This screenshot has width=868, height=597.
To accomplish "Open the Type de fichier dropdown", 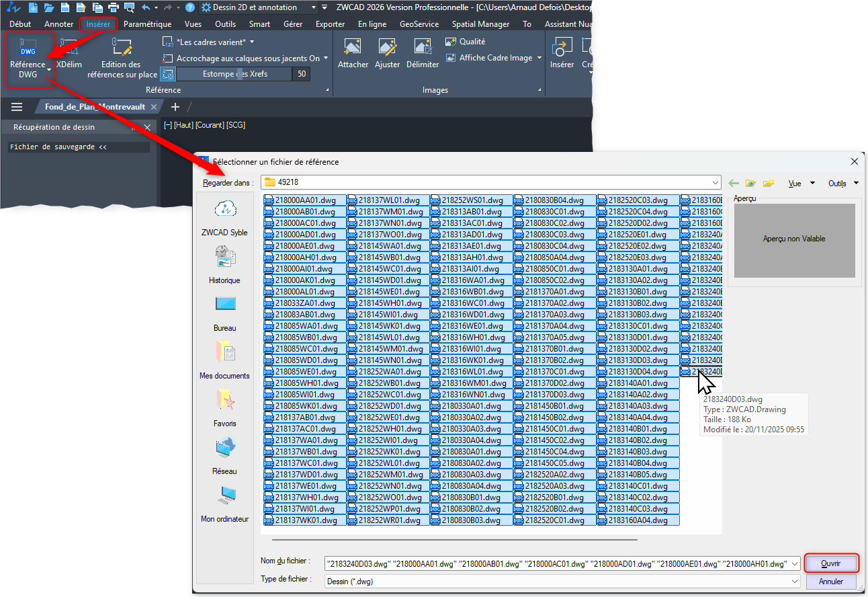I will click(795, 581).
